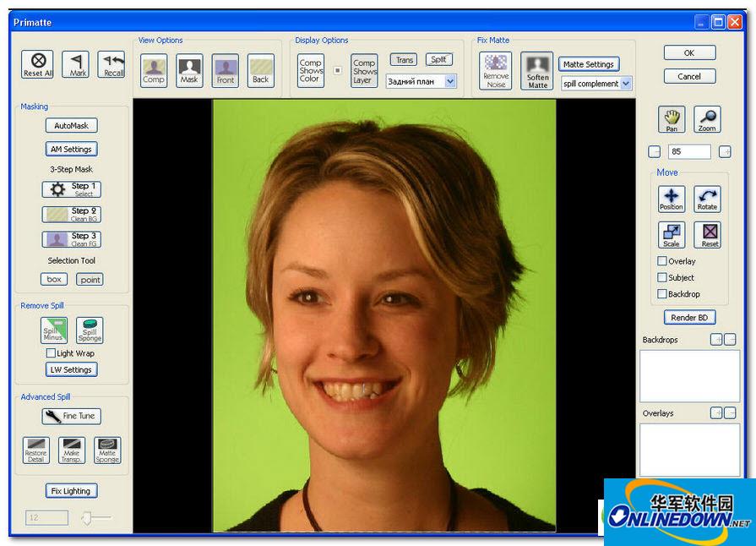The height and width of the screenshot is (546, 756).
Task: Select the Scale tool
Action: (672, 235)
